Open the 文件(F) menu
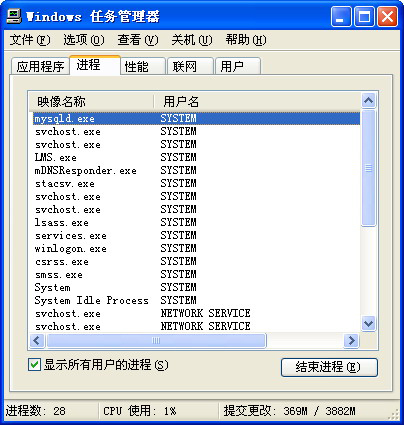The width and height of the screenshot is (404, 425). (30, 40)
